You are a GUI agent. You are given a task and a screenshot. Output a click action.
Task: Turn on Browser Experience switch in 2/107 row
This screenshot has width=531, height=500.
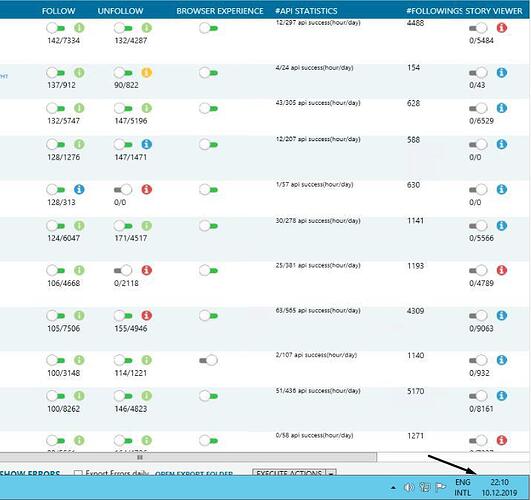point(208,360)
